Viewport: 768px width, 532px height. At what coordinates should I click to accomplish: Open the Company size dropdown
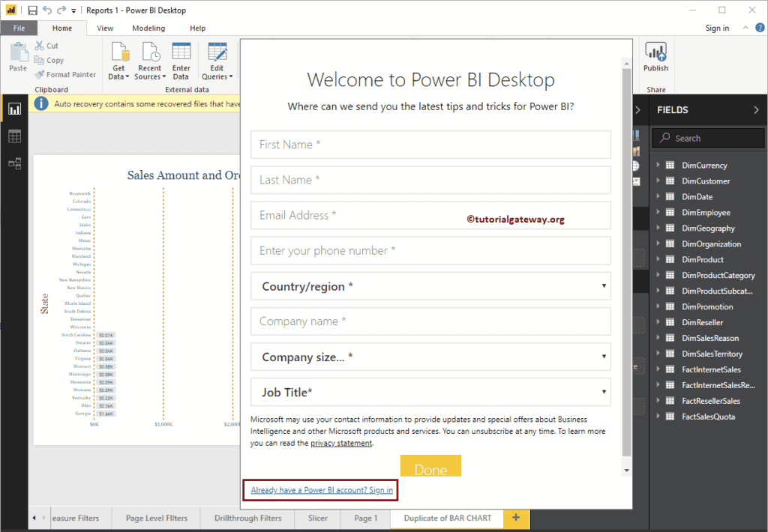coord(604,357)
